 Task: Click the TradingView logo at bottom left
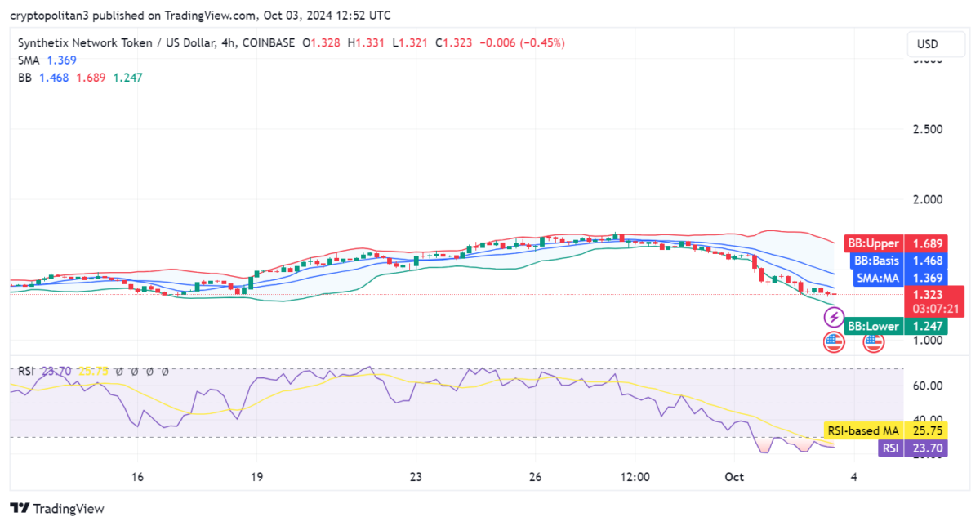[57, 509]
